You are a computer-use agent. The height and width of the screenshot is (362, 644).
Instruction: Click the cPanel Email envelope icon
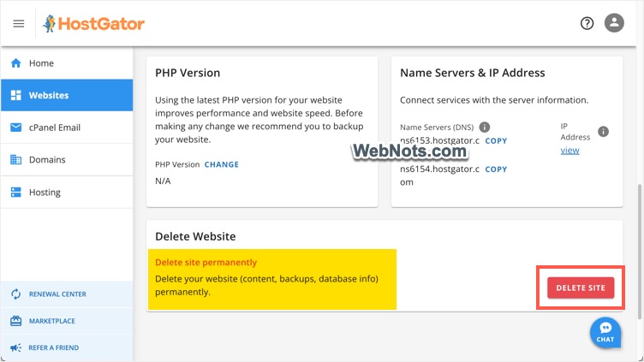pyautogui.click(x=16, y=128)
